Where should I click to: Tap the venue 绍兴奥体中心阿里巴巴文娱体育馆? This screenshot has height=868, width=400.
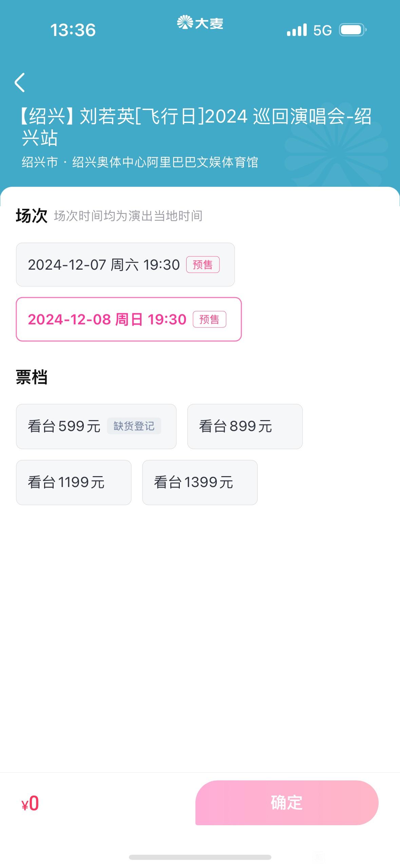tap(165, 162)
